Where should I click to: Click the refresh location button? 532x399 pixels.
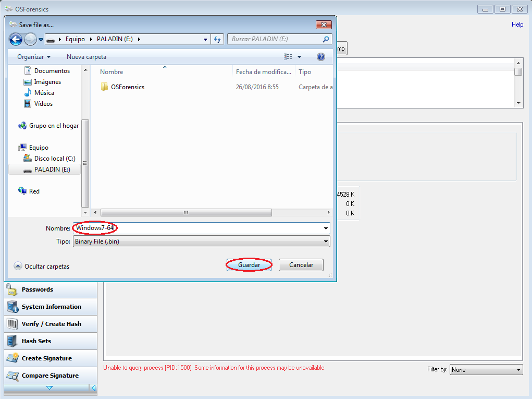click(x=218, y=39)
